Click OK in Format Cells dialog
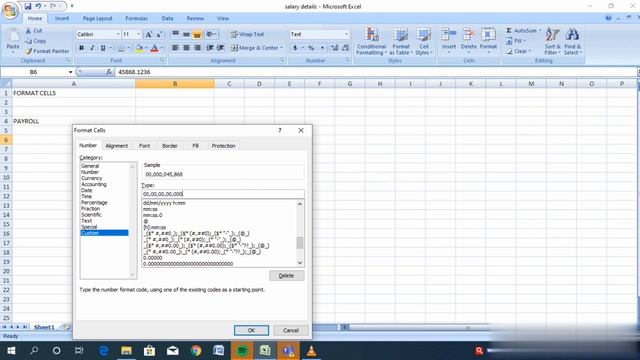The height and width of the screenshot is (360, 640). point(251,330)
